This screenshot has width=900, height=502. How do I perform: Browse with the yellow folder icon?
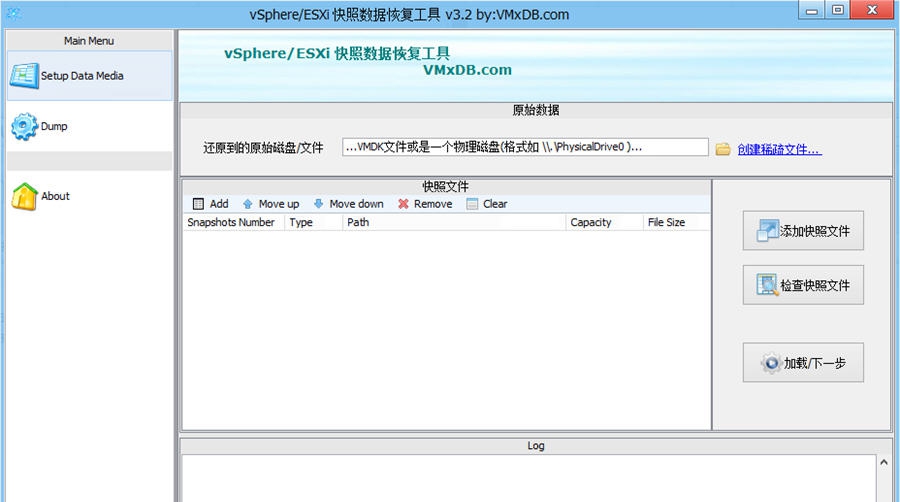tap(723, 149)
